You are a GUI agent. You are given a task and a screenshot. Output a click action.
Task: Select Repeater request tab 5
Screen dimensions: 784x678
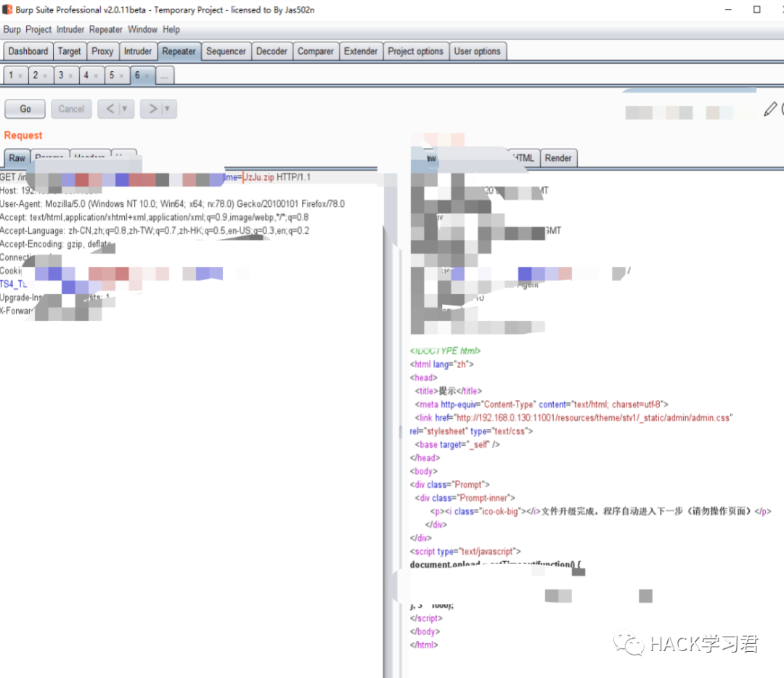pos(112,75)
